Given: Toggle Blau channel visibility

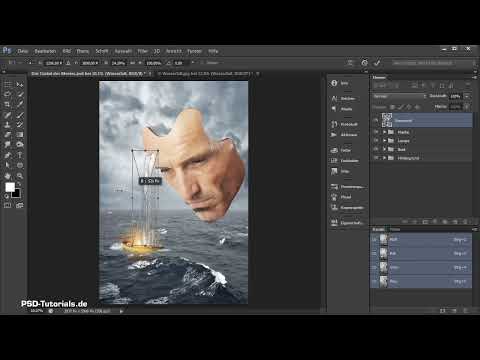Looking at the screenshot, I should click(x=374, y=282).
